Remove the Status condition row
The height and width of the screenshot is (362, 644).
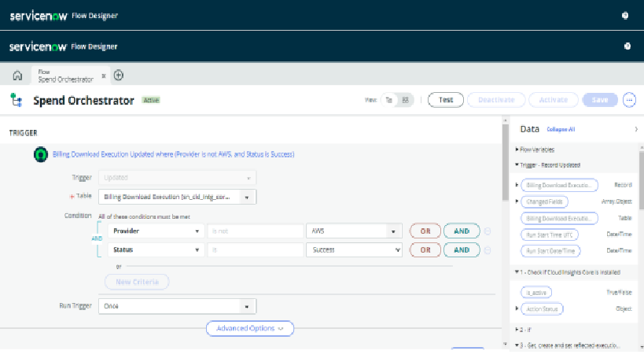pos(488,250)
